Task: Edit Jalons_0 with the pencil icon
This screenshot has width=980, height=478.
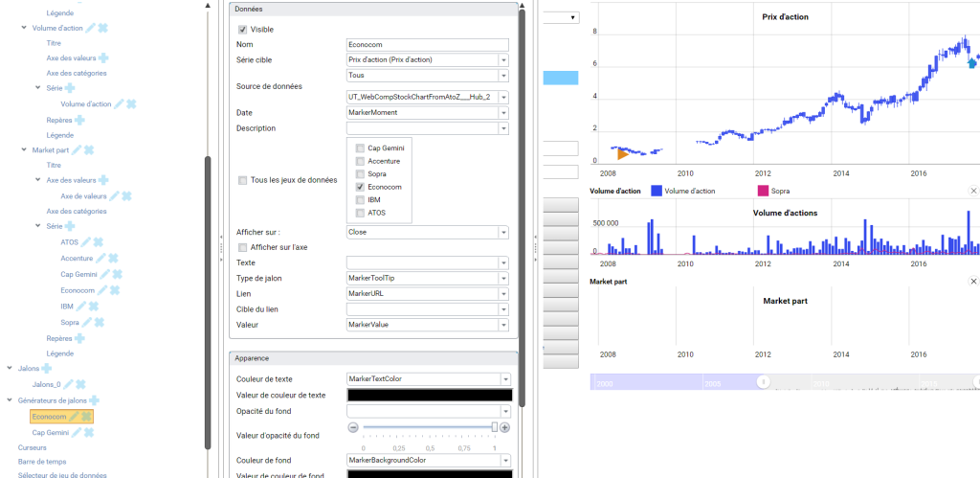Action: (68, 384)
